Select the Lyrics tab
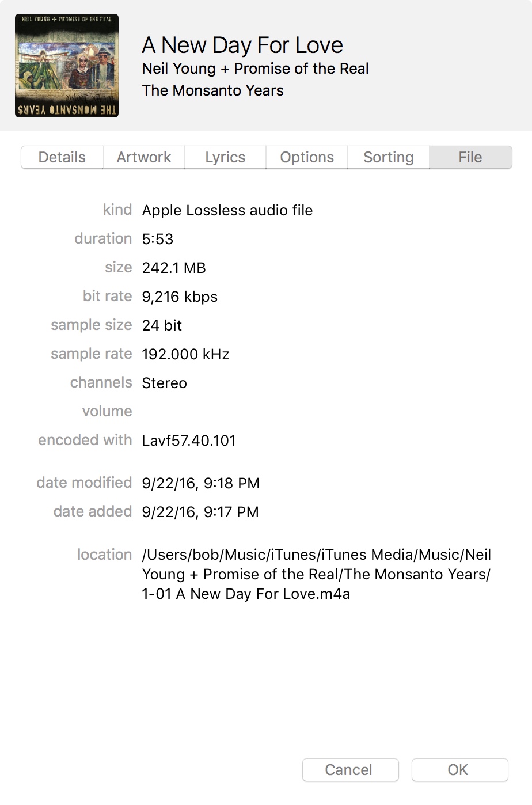The height and width of the screenshot is (805, 532). coord(225,157)
